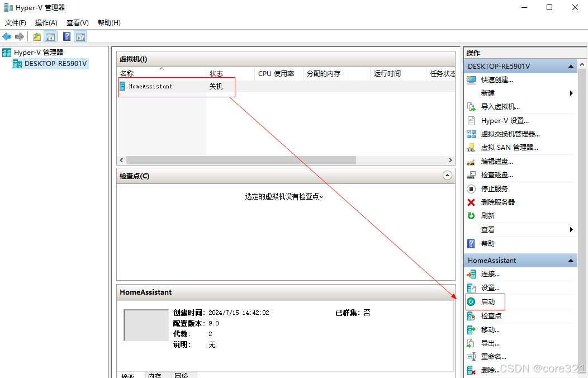The width and height of the screenshot is (588, 378).
Task: Collapse the HomeAssistant actions section
Action: 571,260
